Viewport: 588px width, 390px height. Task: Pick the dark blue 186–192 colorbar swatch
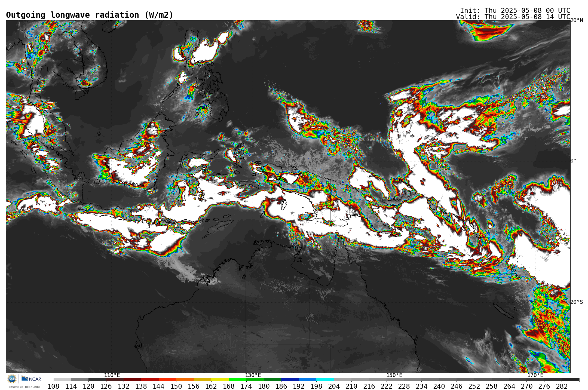pyautogui.click(x=290, y=380)
